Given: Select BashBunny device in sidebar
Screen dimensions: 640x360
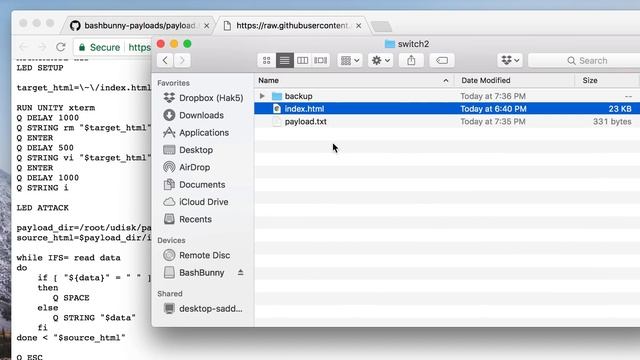Looking at the screenshot, I should coord(194,273).
